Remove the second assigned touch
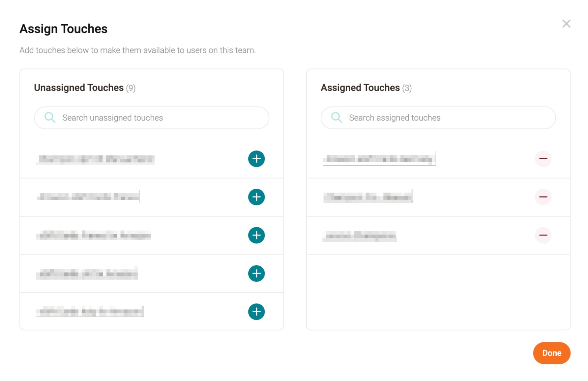 [x=543, y=197]
